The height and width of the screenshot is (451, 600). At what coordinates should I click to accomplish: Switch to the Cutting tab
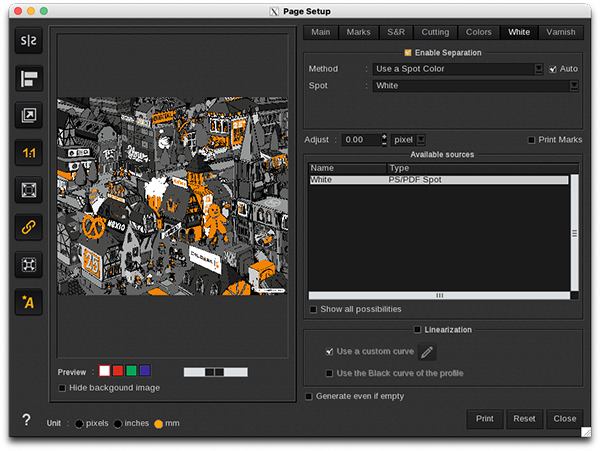[434, 32]
